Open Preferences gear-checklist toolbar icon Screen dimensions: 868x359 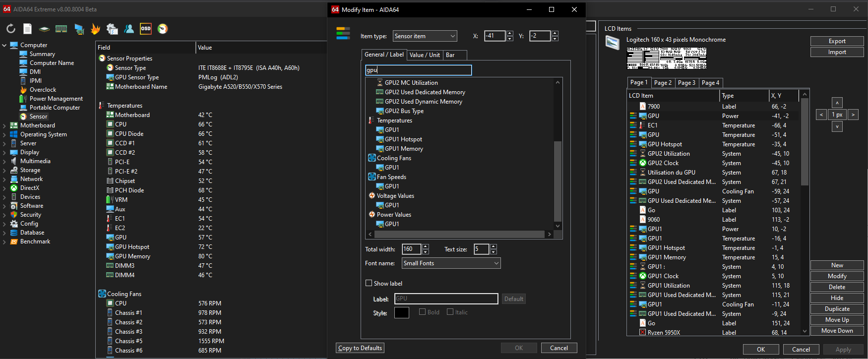(112, 29)
